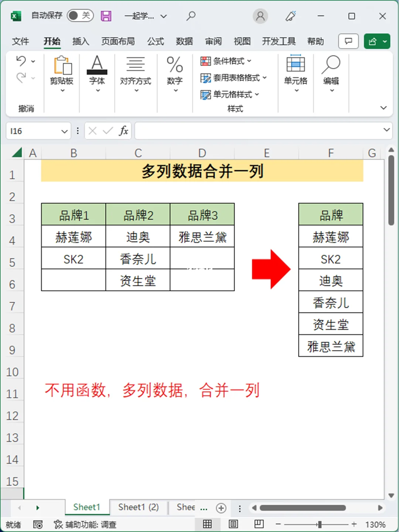Open the 帮助 tab
The width and height of the screenshot is (399, 532).
tap(315, 41)
